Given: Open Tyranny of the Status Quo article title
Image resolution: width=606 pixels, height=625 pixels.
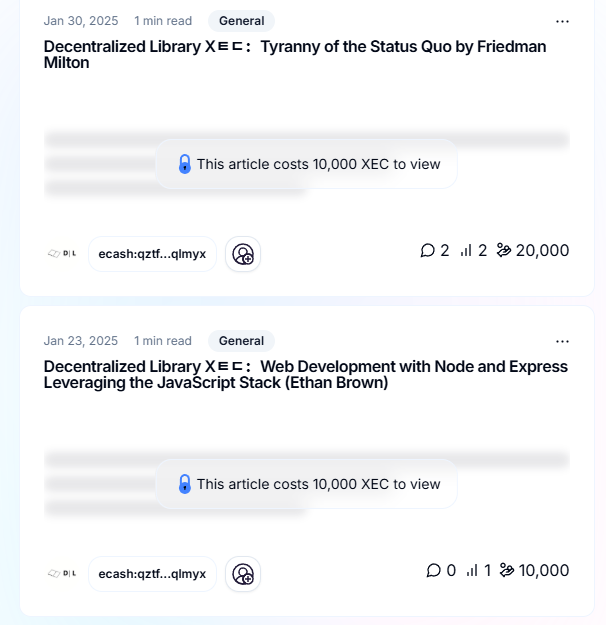Looking at the screenshot, I should [295, 55].
